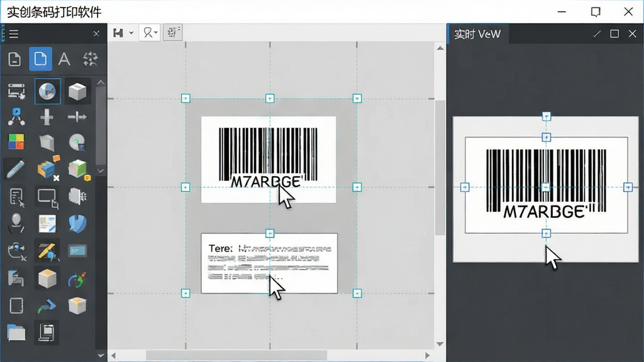Select the disc tool icon
This screenshot has width=644, height=362.
pos(47,90)
